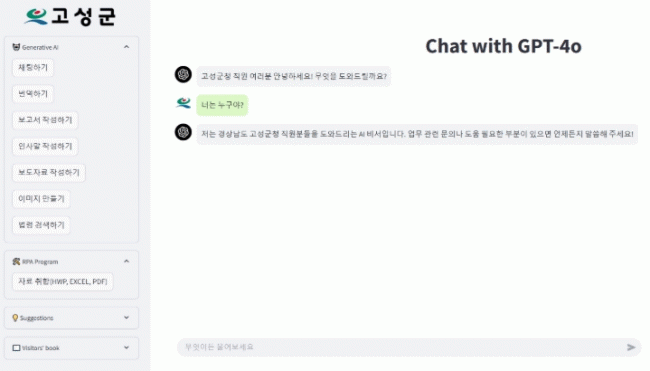The image size is (650, 371).
Task: Click the Visitors' book icon
Action: (x=16, y=348)
